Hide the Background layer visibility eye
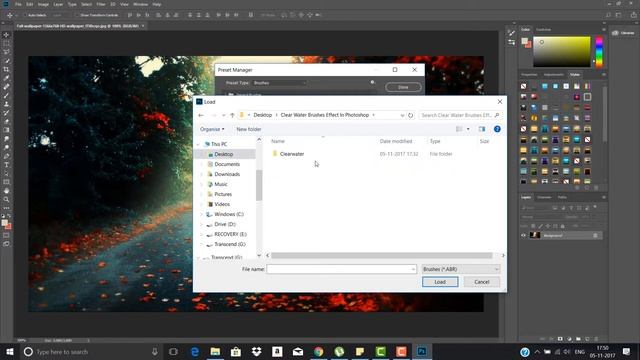Viewport: 640px width, 360px height. pyautogui.click(x=523, y=236)
